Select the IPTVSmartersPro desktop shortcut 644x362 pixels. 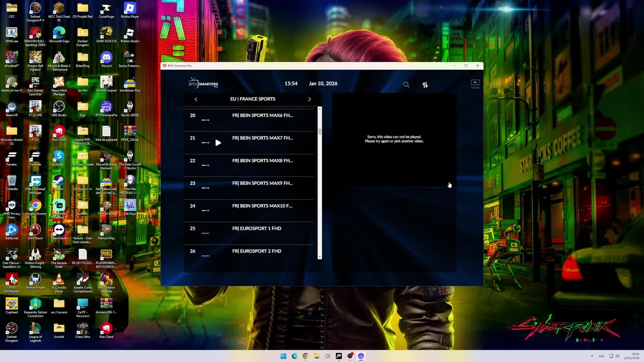coord(106,109)
